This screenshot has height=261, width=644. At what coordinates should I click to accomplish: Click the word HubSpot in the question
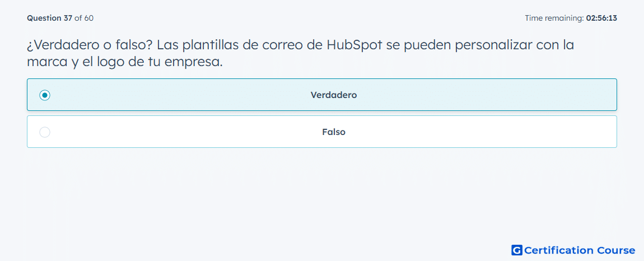tap(355, 45)
